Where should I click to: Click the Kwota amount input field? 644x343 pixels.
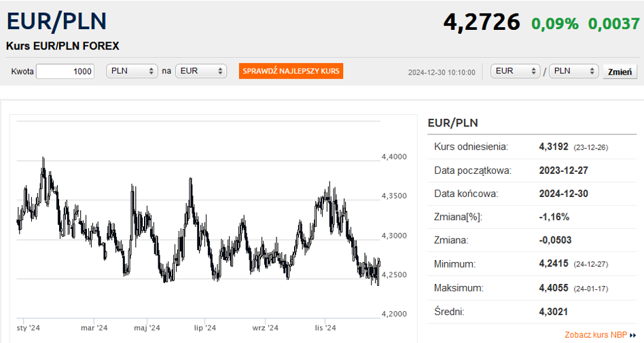(x=65, y=71)
